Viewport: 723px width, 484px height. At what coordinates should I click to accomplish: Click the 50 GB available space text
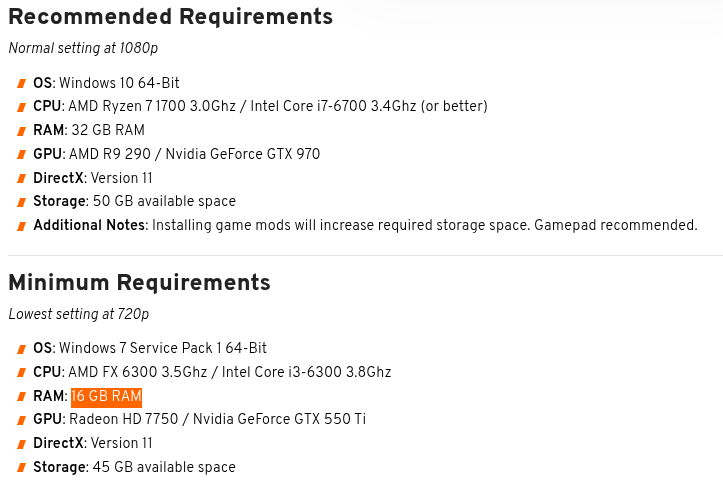pos(164,201)
